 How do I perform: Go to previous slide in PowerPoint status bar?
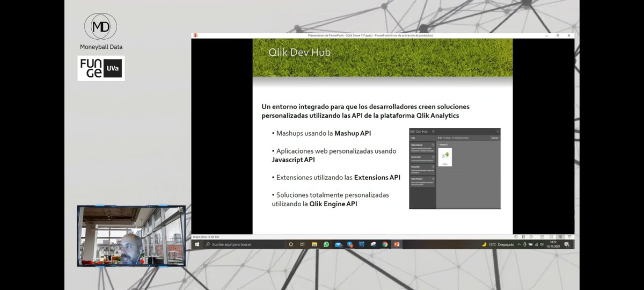[x=516, y=237]
